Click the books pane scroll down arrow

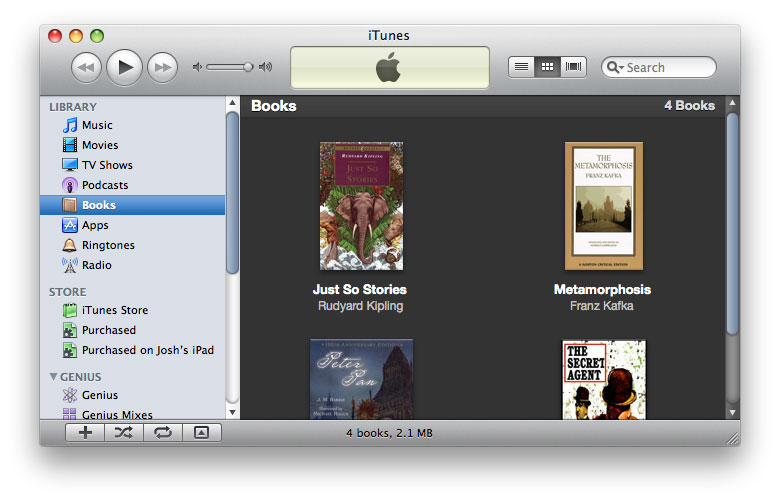732,412
